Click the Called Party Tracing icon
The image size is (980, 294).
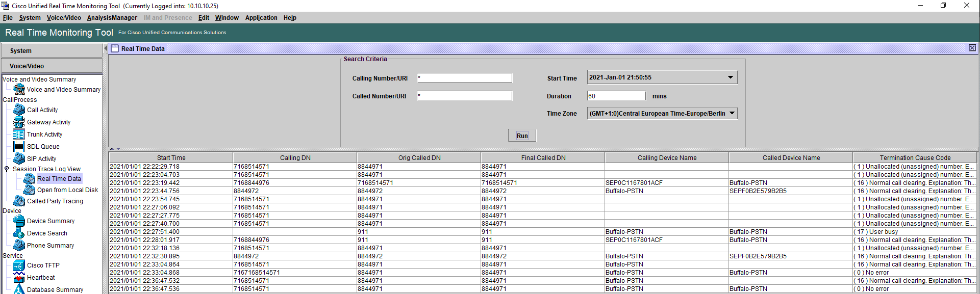19,201
